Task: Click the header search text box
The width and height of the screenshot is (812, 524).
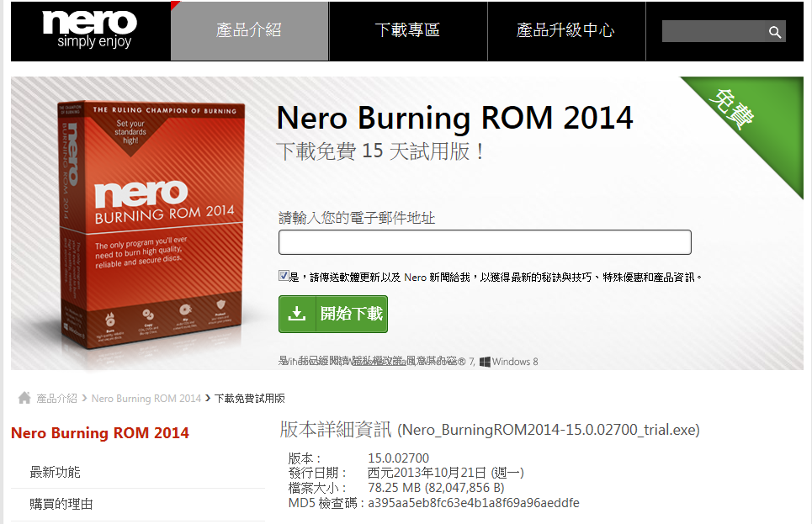Action: tap(714, 32)
